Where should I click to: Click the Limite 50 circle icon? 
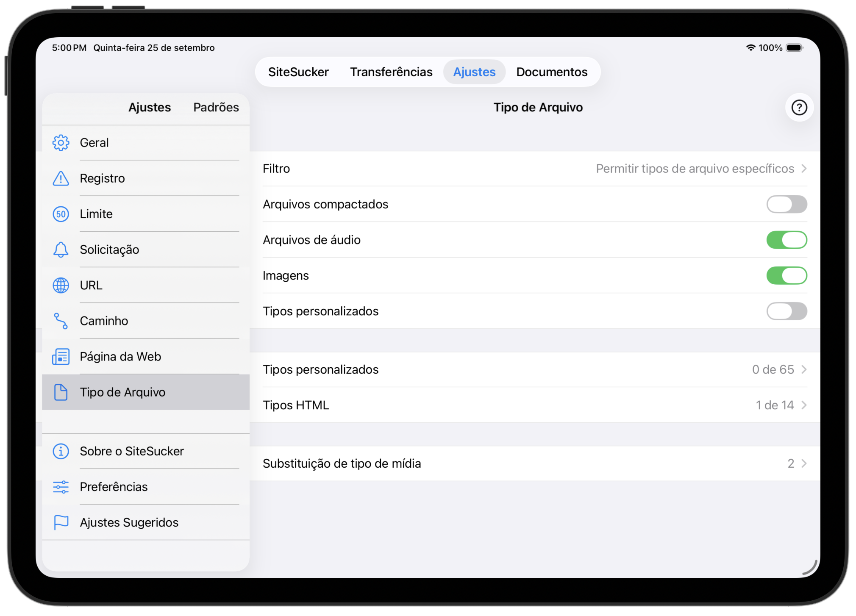(61, 214)
